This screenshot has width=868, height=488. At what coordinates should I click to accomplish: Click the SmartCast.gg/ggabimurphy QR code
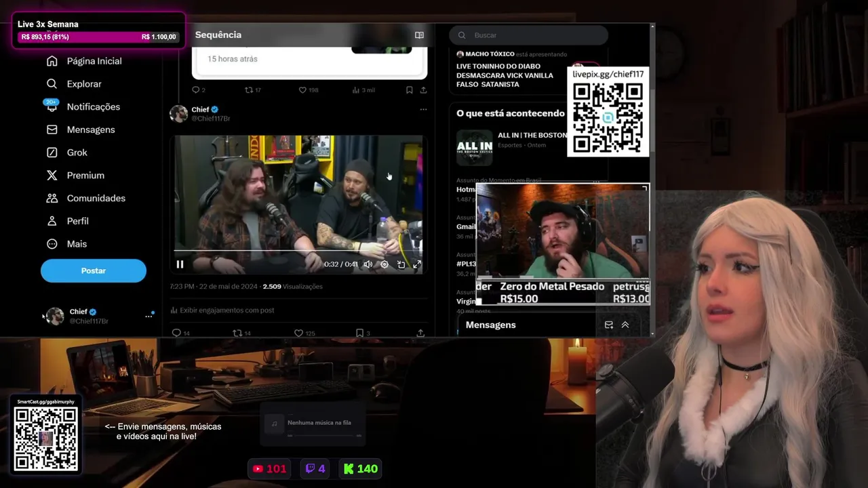[x=46, y=439]
